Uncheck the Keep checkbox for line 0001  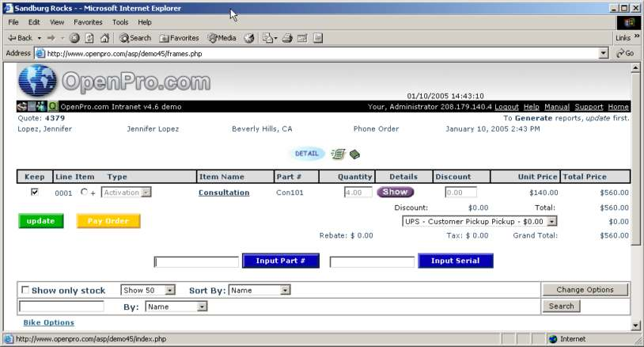pyautogui.click(x=34, y=192)
